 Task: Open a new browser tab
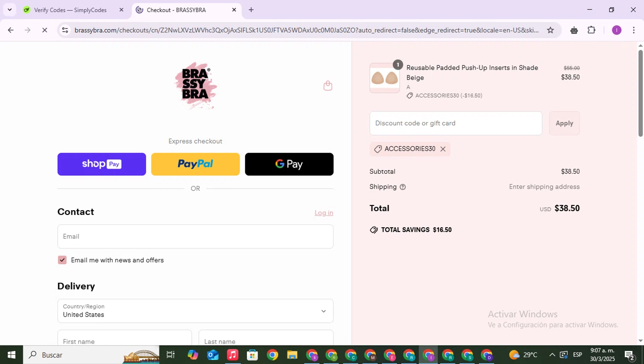coord(251,10)
